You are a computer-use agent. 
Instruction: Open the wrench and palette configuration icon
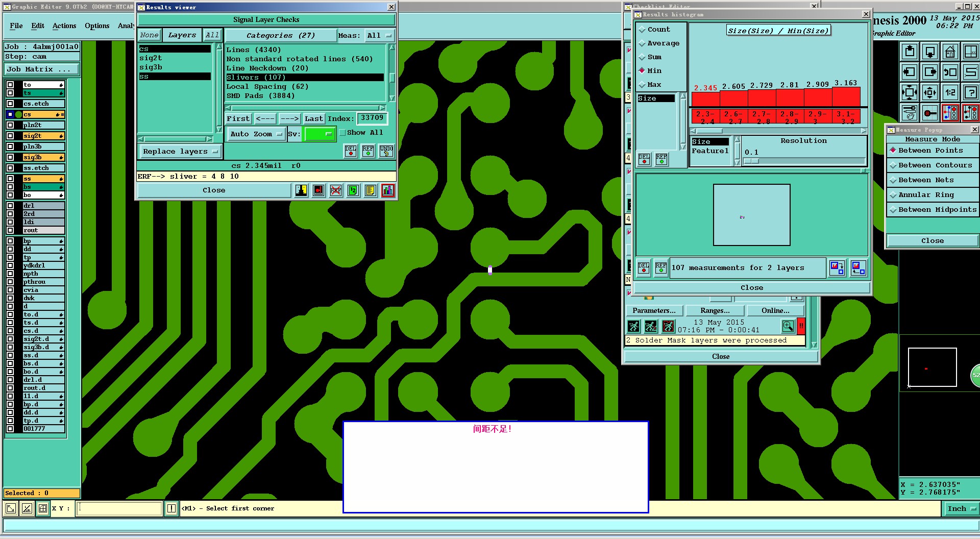pos(910,113)
